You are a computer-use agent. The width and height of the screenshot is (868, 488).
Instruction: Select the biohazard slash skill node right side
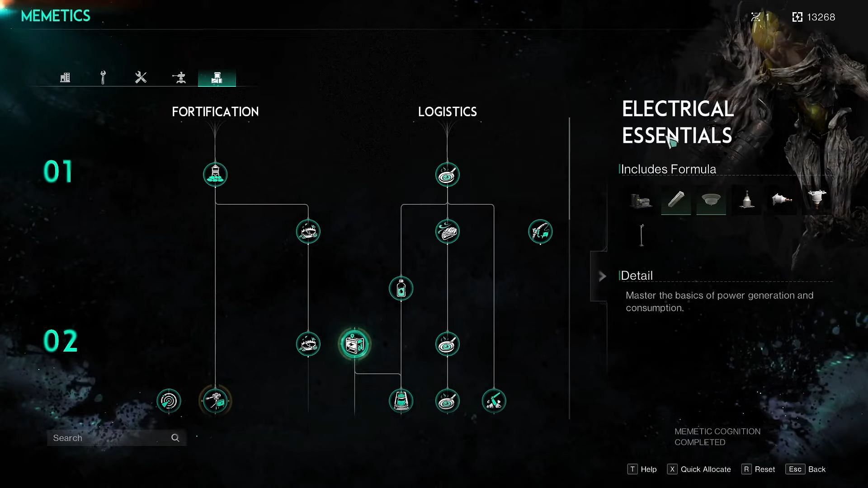point(494,400)
